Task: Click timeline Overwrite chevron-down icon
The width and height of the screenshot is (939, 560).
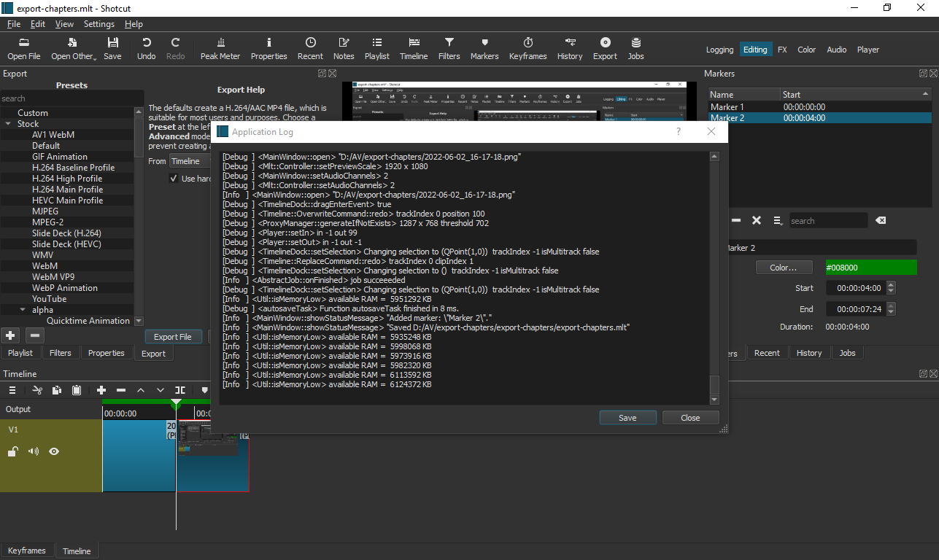Action: pyautogui.click(x=161, y=391)
